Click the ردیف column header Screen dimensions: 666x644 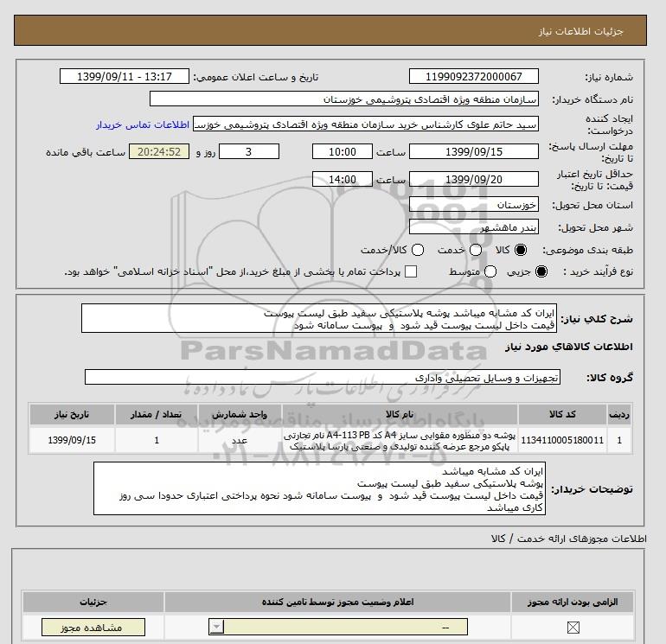(619, 414)
